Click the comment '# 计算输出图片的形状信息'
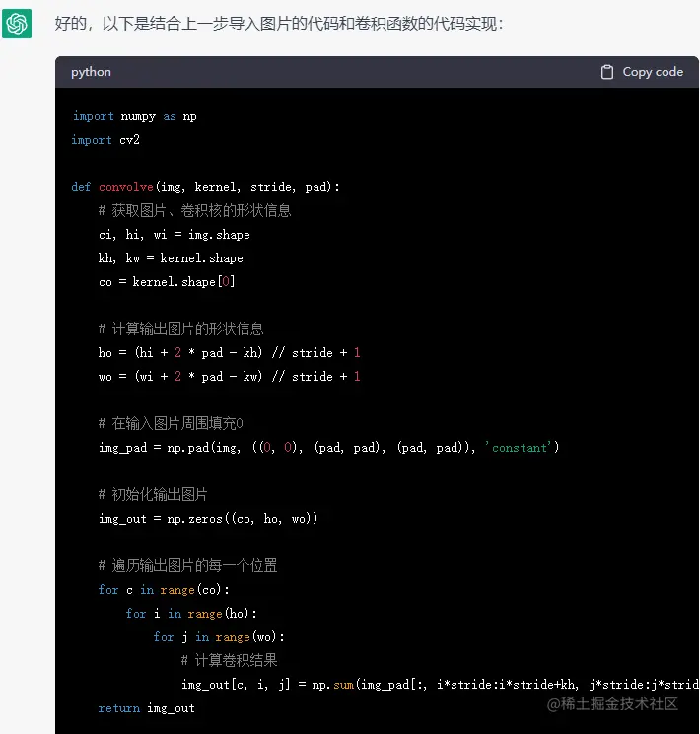This screenshot has width=700, height=734. pyautogui.click(x=181, y=330)
